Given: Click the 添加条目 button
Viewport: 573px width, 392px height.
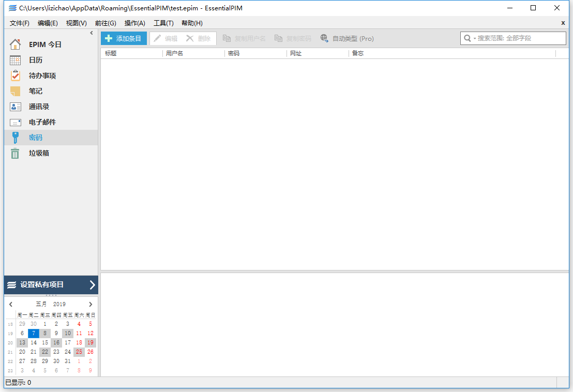Looking at the screenshot, I should point(124,38).
